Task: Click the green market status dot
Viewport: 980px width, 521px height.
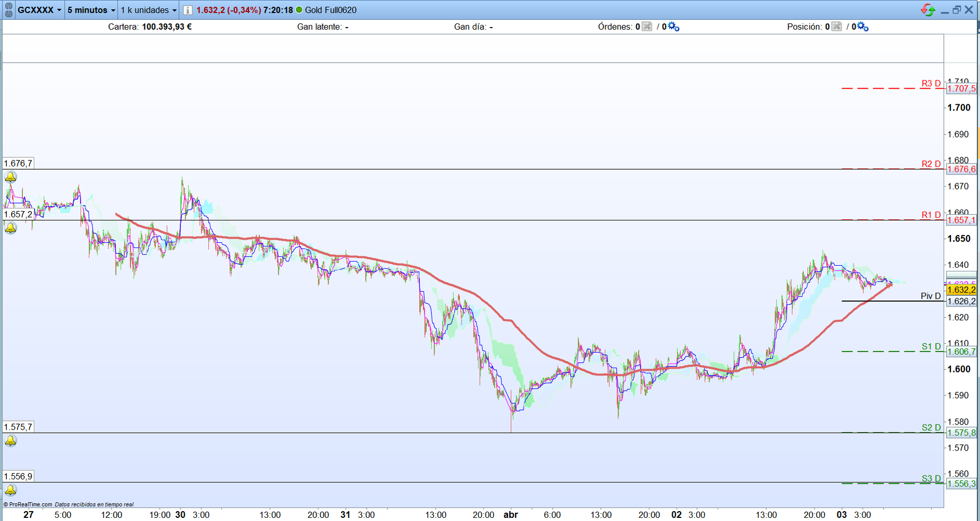Action: [x=299, y=10]
